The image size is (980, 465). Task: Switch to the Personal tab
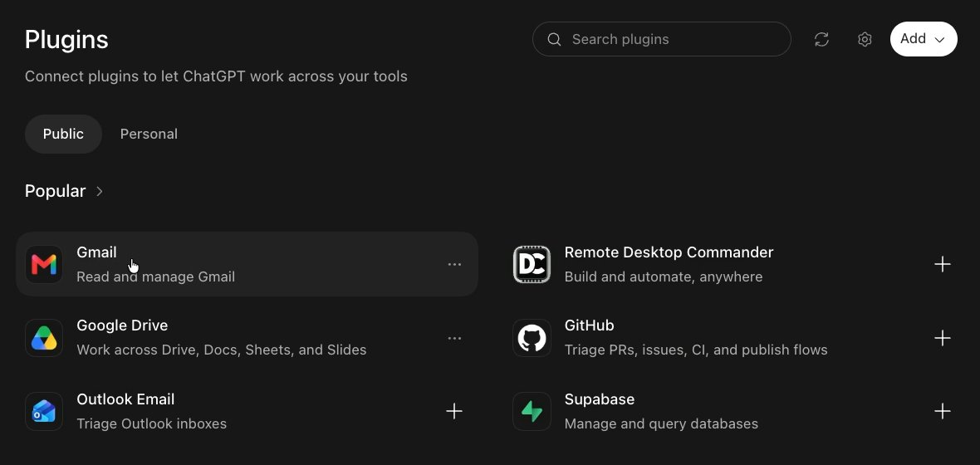149,134
